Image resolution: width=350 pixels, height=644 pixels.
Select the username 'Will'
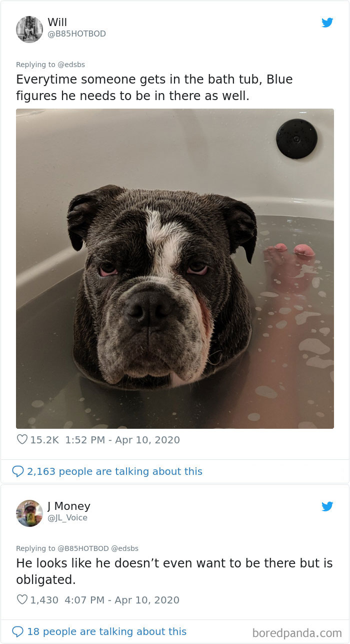(57, 22)
